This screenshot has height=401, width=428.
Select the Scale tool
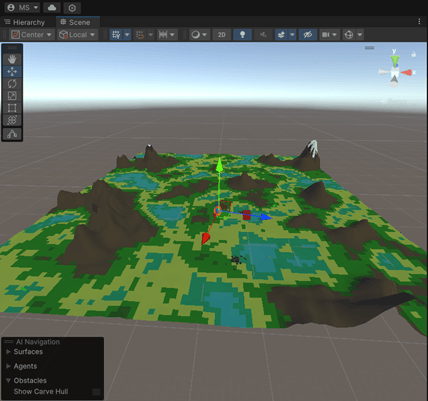[12, 96]
